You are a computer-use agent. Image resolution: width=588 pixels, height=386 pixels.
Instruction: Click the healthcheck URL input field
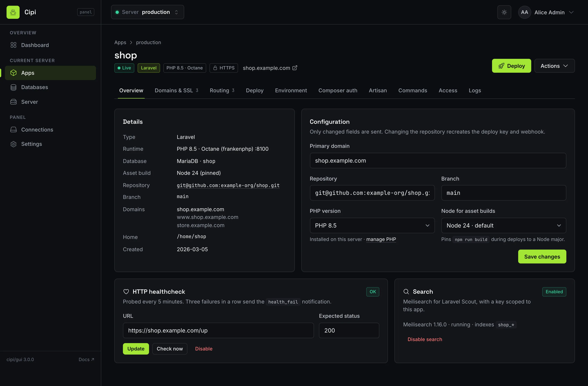coord(218,330)
